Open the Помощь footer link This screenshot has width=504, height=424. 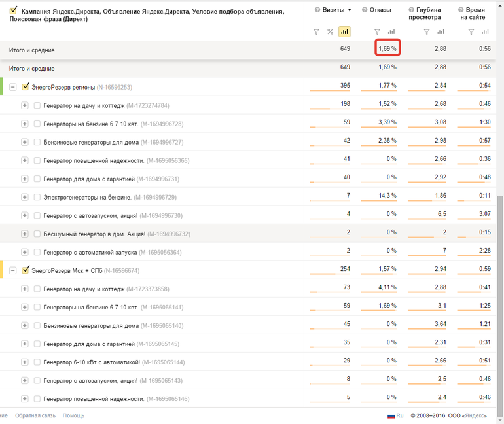click(73, 415)
